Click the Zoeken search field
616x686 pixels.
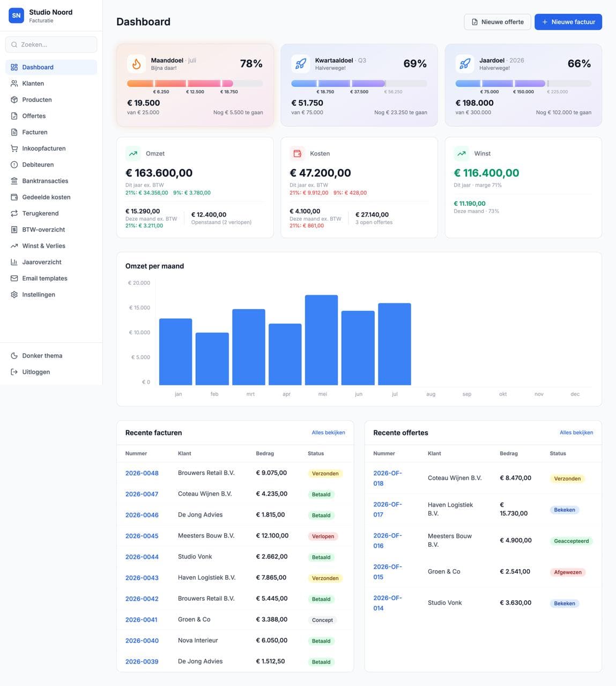pos(51,44)
